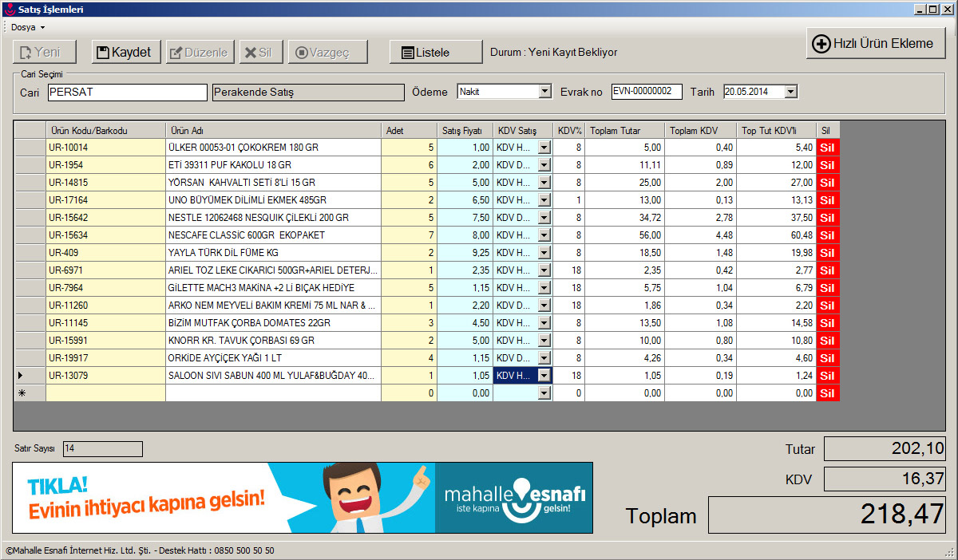Image resolution: width=958 pixels, height=560 pixels.
Task: Delete the GILETTE MACH3 row
Action: point(828,288)
